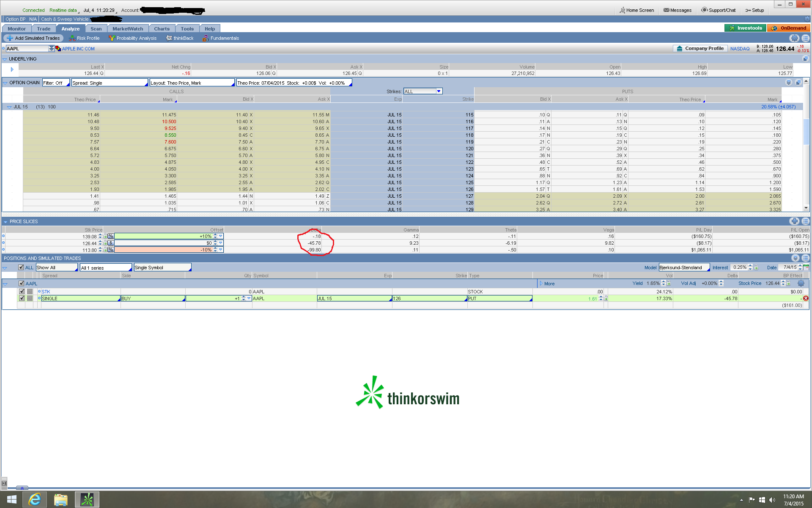This screenshot has height=508, width=812.
Task: Open the Layout: Theo Price, Mark dropdown
Action: tap(192, 83)
